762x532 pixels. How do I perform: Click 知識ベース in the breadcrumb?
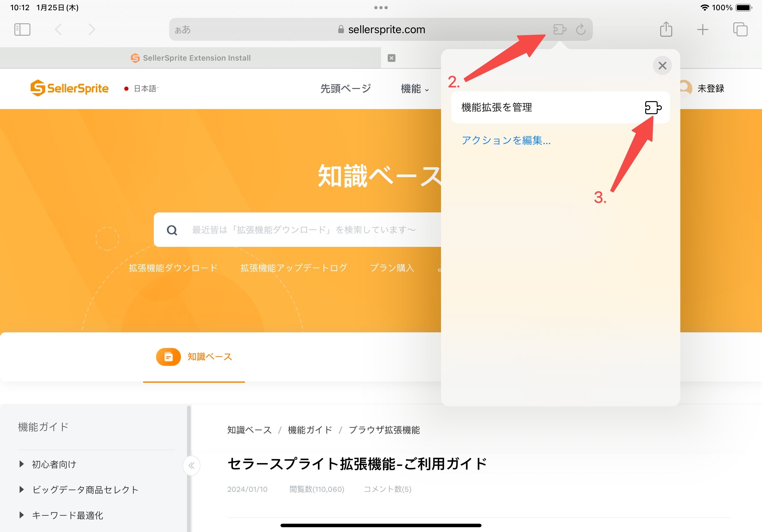point(249,430)
